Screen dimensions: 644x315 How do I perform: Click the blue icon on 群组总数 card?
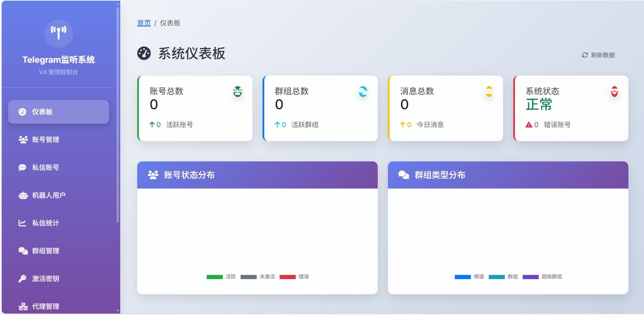(363, 92)
